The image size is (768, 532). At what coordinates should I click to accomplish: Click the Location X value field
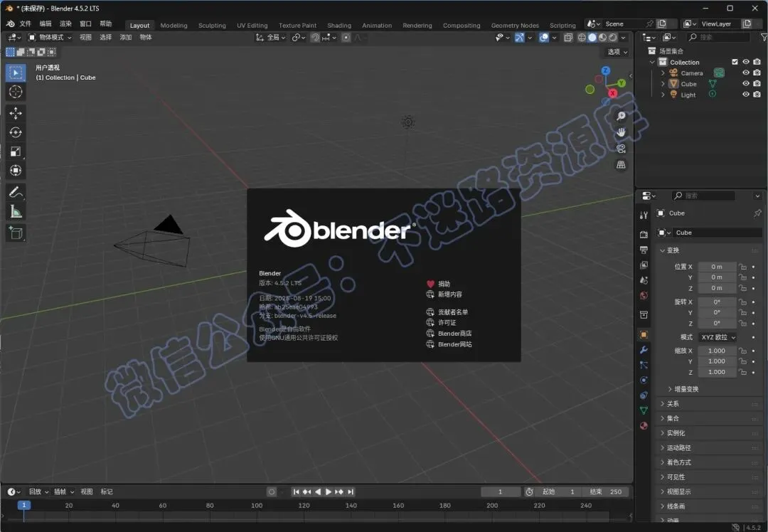point(717,267)
